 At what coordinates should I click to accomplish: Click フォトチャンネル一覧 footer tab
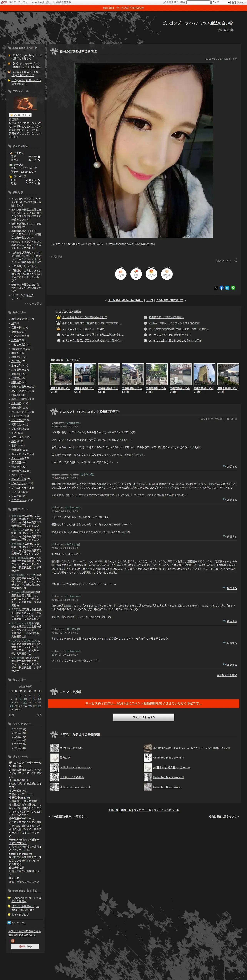pyautogui.click(x=166, y=810)
